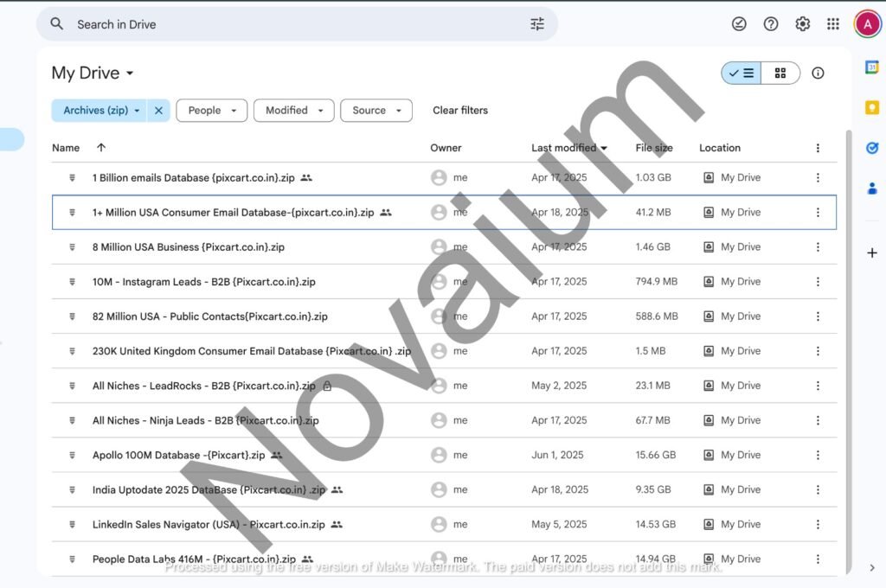This screenshot has width=886, height=588.
Task: Click the offline ready status checkmark icon
Action: 739,24
